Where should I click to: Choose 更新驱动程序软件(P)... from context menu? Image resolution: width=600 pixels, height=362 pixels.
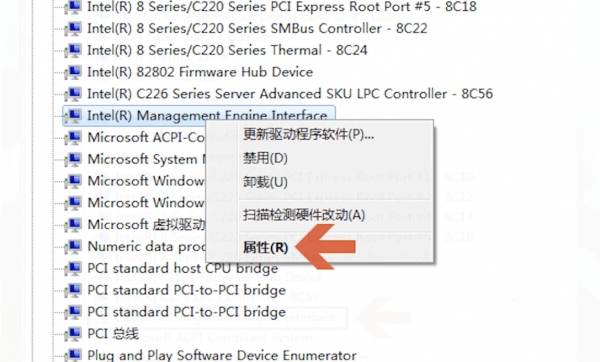coord(308,134)
